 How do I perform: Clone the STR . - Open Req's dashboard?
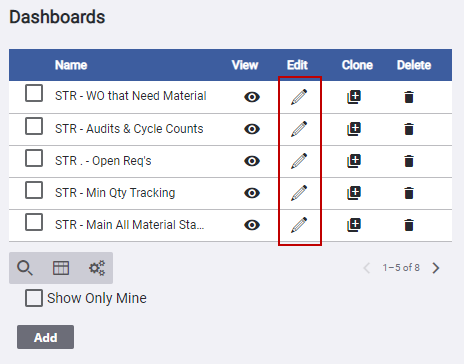354,161
